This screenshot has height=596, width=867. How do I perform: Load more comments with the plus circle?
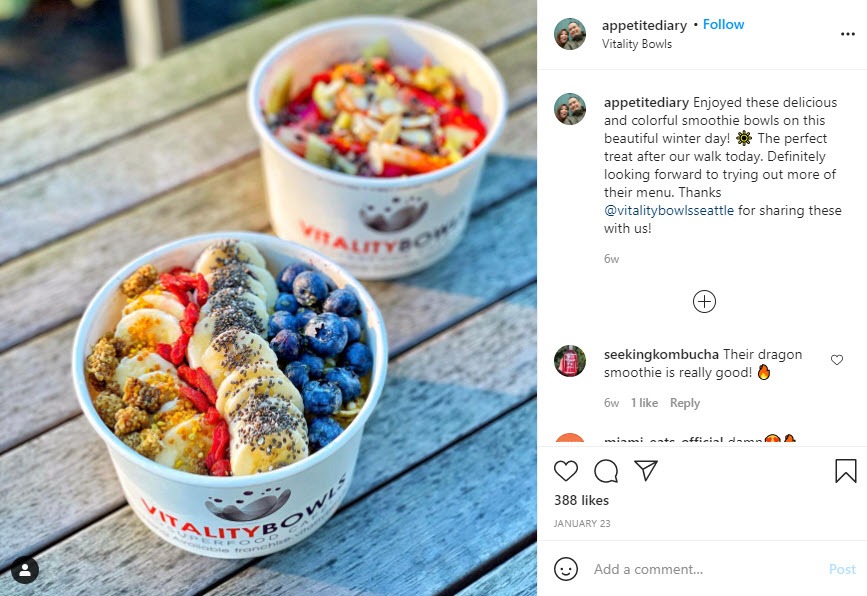(704, 301)
